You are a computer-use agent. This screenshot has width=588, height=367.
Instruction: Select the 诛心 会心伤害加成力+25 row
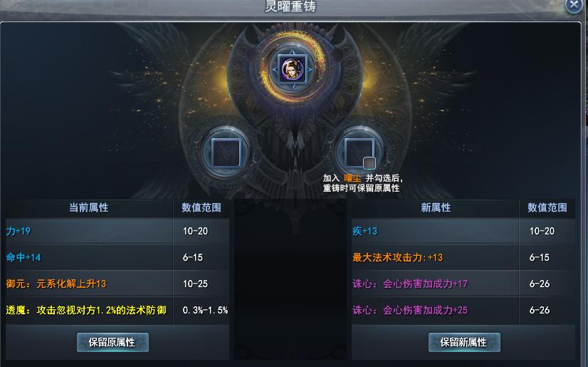click(x=463, y=310)
